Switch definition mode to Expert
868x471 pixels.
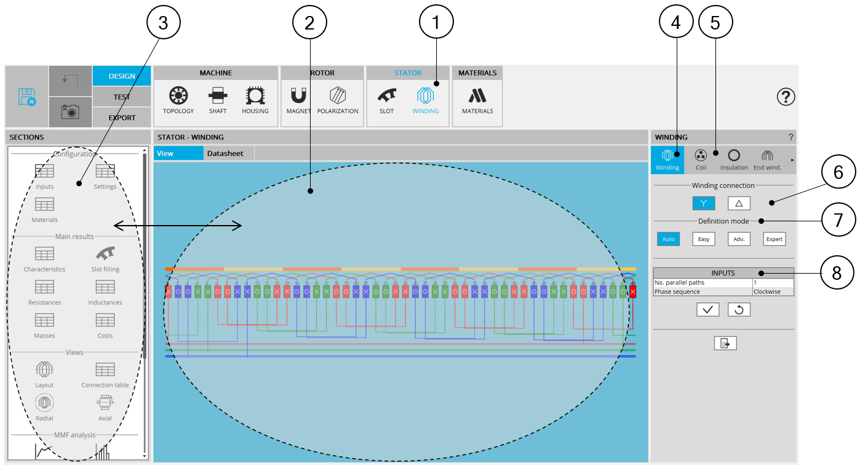(x=774, y=239)
